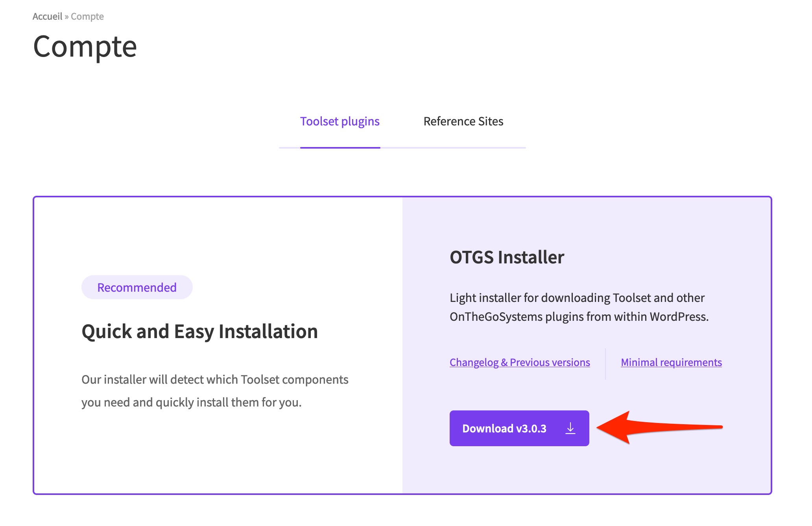Switch to the Reference Sites tab
Screen dimensions: 812x526
pyautogui.click(x=463, y=121)
